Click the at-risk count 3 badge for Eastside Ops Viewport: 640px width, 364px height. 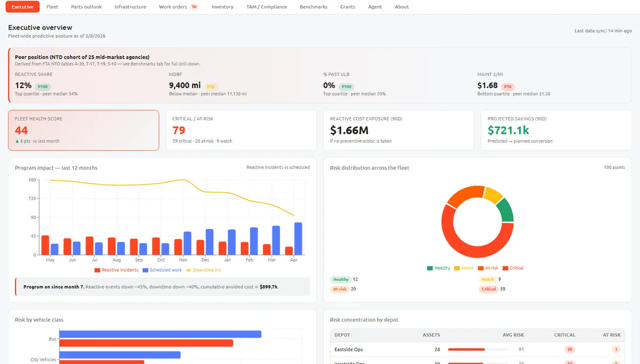616,350
